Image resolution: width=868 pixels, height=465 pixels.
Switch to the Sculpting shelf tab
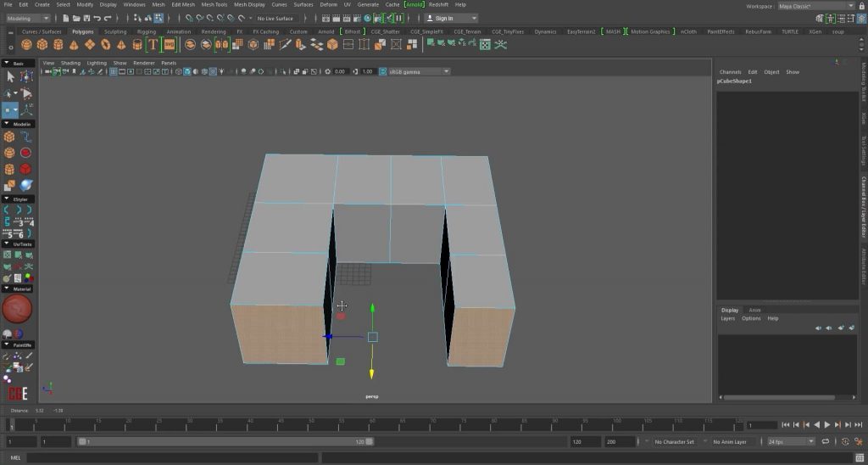tap(115, 31)
